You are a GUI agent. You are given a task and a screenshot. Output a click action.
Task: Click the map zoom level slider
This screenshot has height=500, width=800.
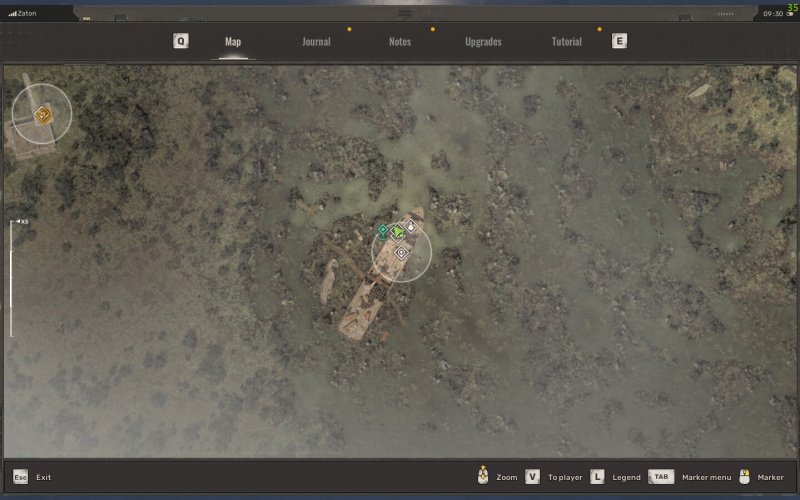(x=11, y=279)
